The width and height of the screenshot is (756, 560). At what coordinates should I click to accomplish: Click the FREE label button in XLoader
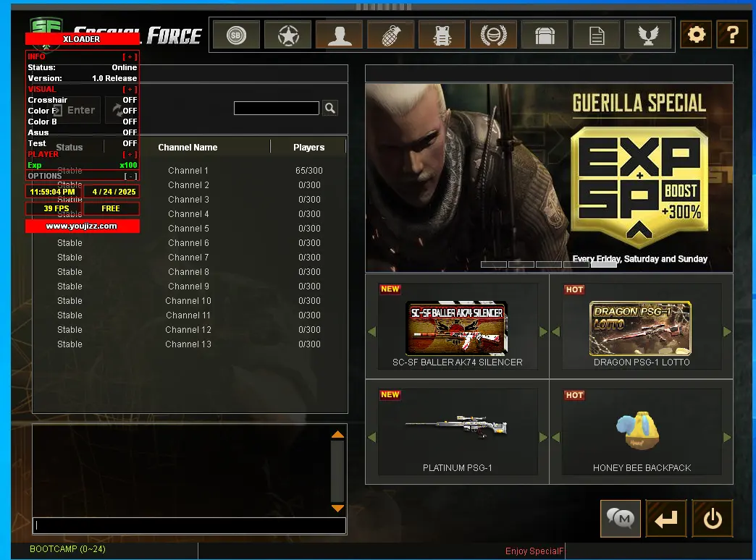(111, 208)
